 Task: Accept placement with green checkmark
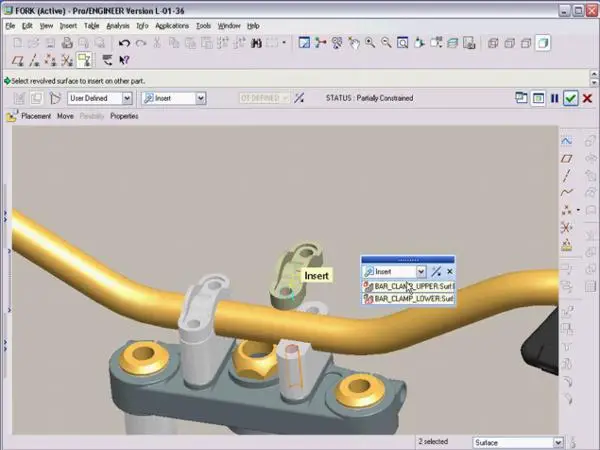pyautogui.click(x=571, y=98)
